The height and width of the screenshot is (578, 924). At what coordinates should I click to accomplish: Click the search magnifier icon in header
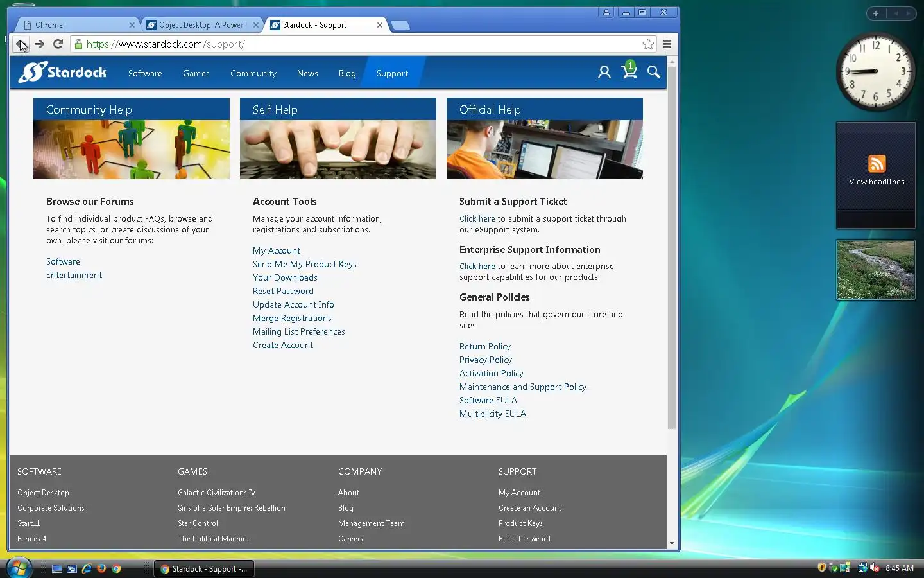(x=653, y=72)
